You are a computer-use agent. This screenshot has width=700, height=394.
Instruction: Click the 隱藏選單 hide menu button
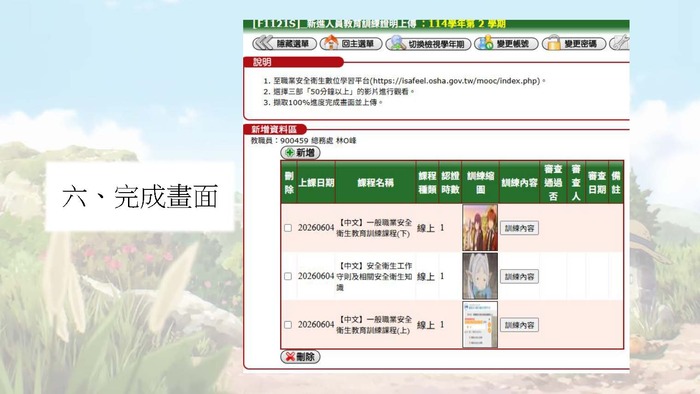(284, 44)
